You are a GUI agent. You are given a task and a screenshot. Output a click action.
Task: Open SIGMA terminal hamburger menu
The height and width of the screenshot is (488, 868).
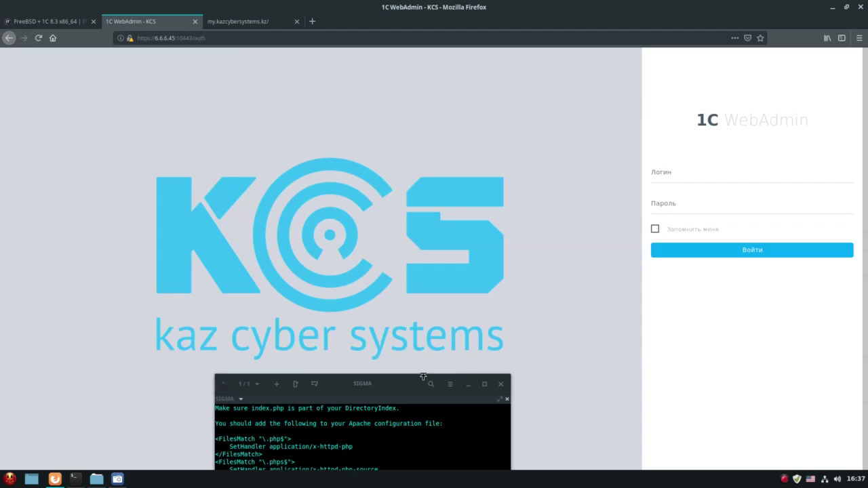pyautogui.click(x=450, y=384)
